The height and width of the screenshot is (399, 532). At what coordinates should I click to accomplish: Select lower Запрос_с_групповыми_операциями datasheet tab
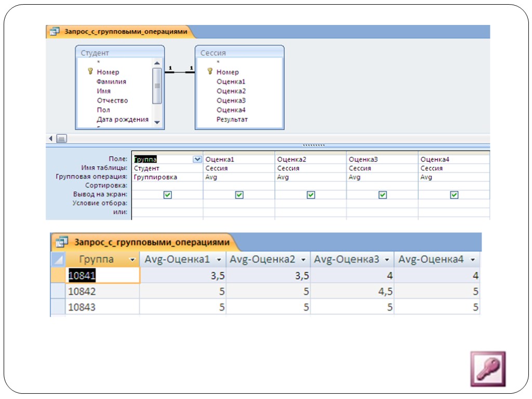151,242
